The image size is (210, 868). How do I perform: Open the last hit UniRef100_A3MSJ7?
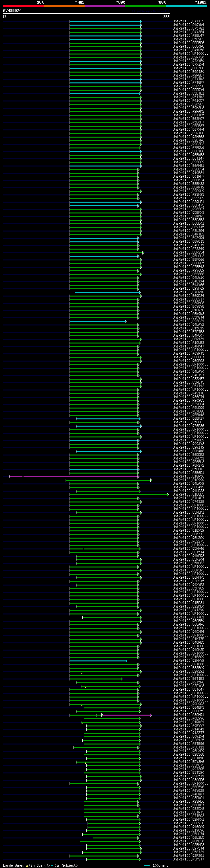[x=188, y=859]
